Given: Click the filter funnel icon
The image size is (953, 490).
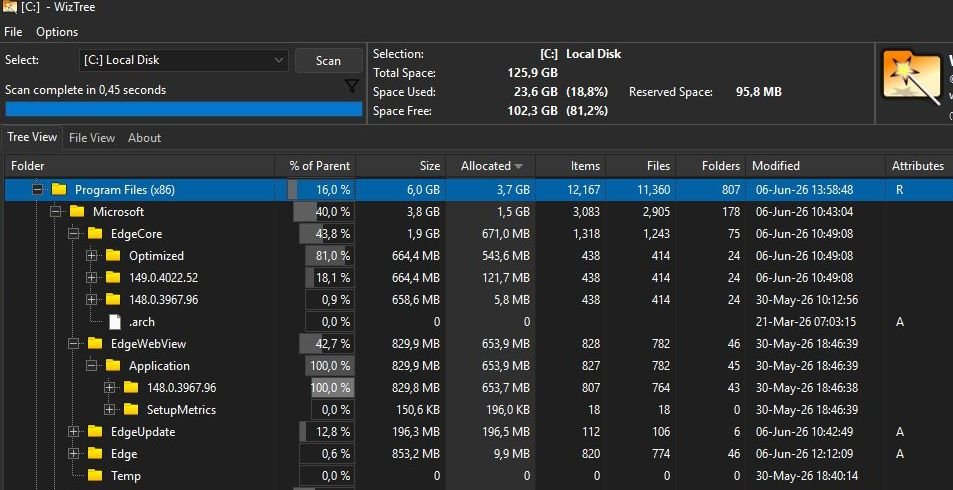Looking at the screenshot, I should (x=352, y=86).
